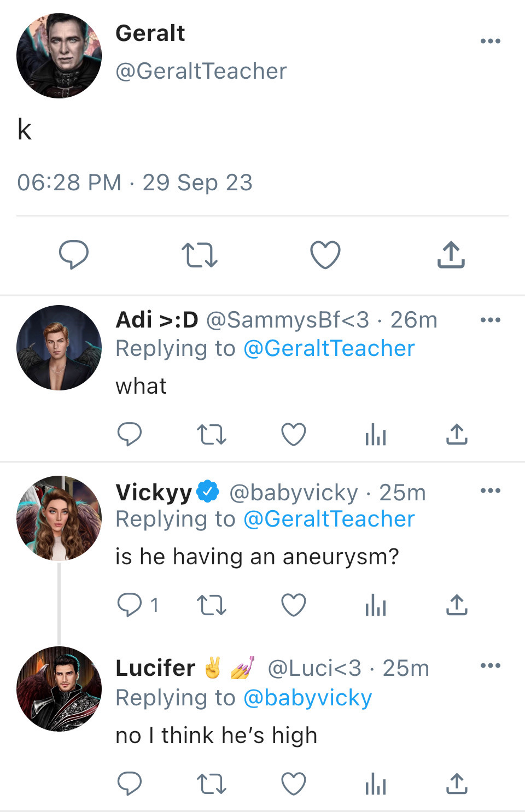This screenshot has height=812, width=525.
Task: Retweet Geralt's 'k' tweet
Action: [x=199, y=255]
